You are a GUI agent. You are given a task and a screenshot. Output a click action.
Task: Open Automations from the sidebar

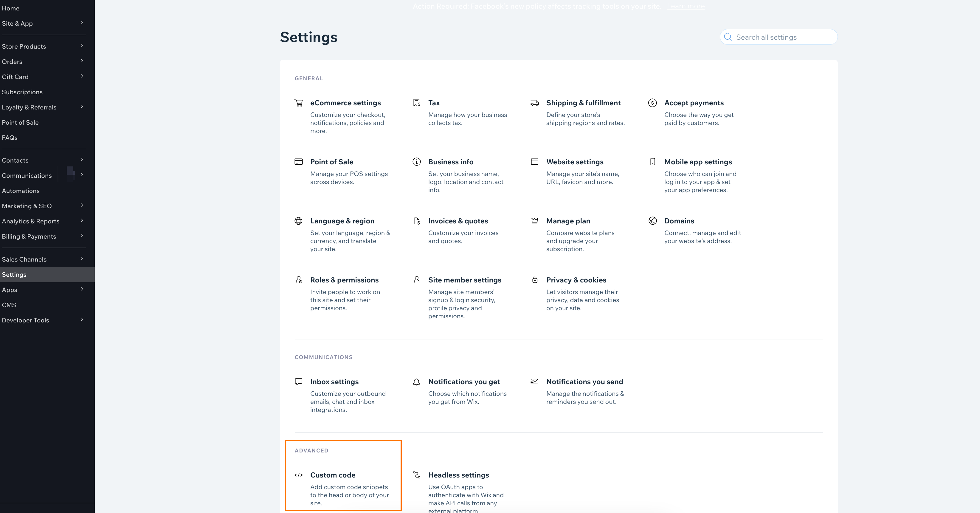click(x=21, y=191)
